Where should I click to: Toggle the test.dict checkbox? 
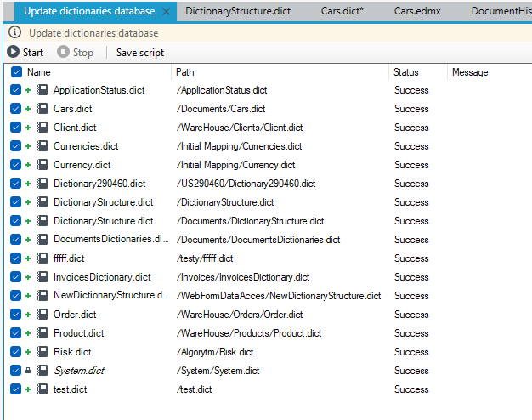click(15, 389)
